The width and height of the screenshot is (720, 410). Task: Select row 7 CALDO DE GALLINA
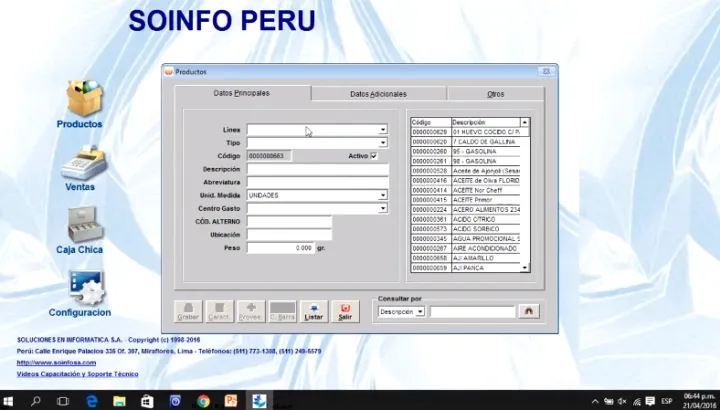coord(466,142)
